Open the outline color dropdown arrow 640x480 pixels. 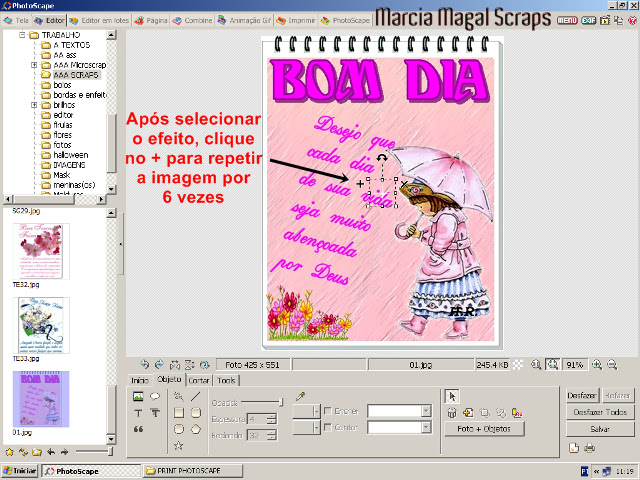[x=316, y=428]
